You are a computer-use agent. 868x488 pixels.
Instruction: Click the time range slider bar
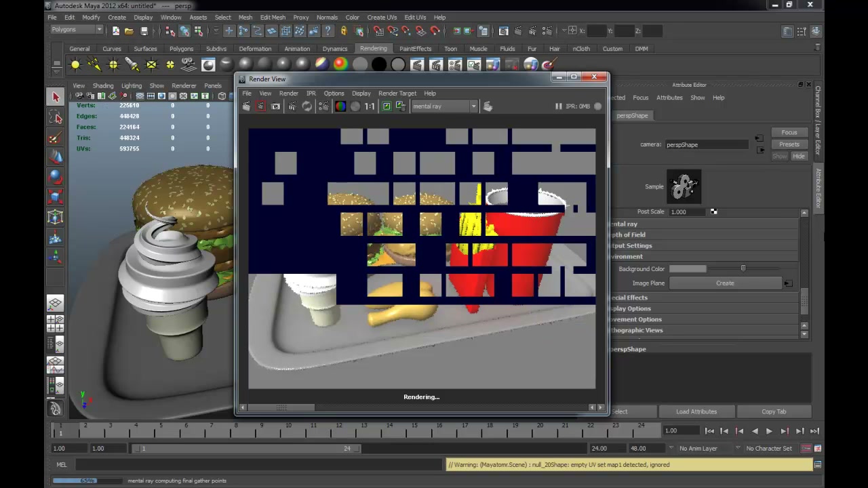pos(248,449)
